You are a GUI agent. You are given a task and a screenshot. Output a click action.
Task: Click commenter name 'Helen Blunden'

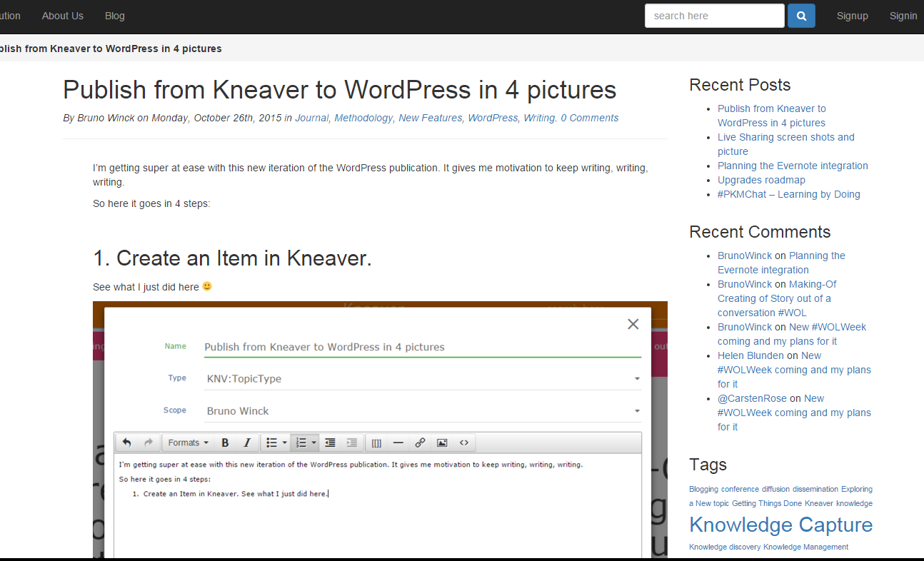coord(750,355)
